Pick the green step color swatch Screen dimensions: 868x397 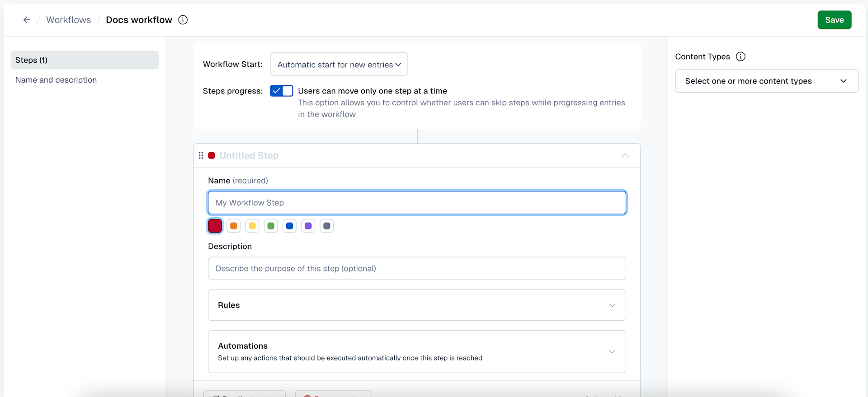click(271, 226)
